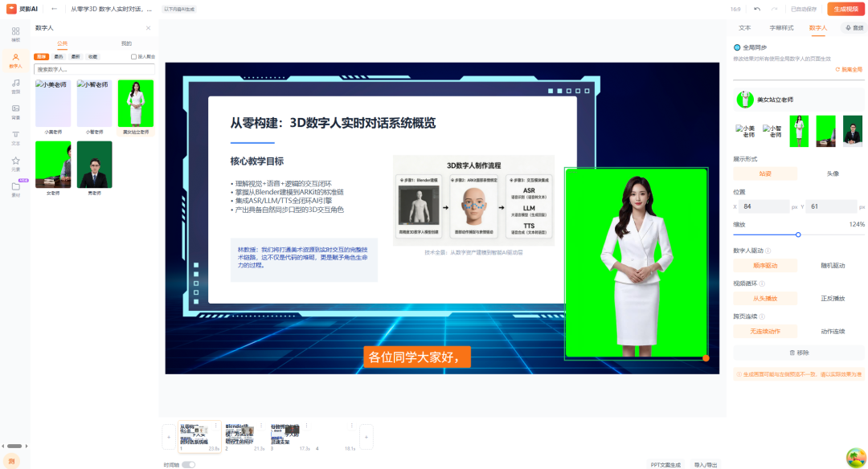This screenshot has width=868, height=469.
Task: Click the back arrow in the top bar
Action: pos(54,9)
